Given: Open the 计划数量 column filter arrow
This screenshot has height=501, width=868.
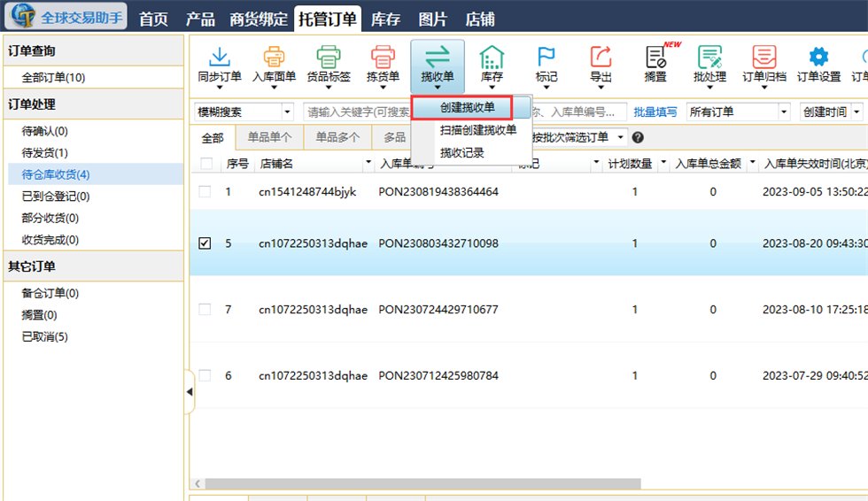Looking at the screenshot, I should 663,163.
